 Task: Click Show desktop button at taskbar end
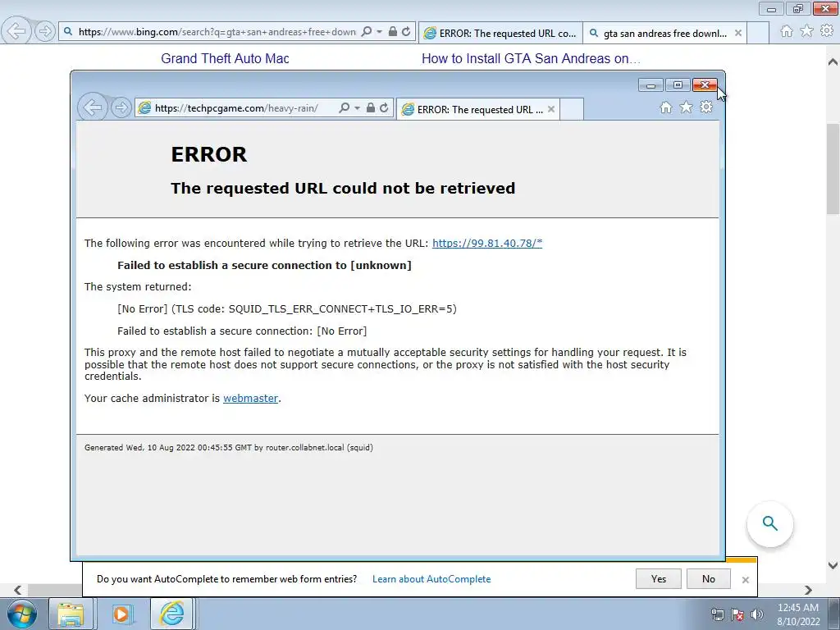(x=834, y=614)
